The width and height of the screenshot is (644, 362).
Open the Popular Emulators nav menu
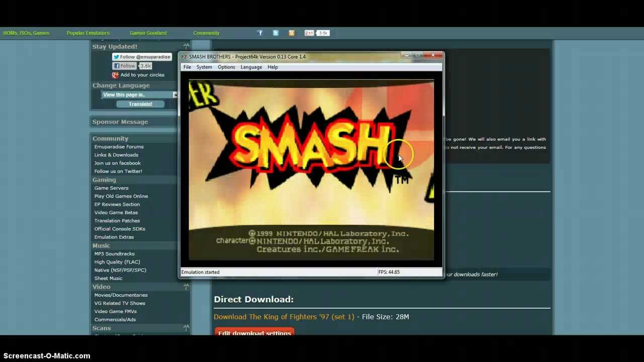(x=88, y=33)
